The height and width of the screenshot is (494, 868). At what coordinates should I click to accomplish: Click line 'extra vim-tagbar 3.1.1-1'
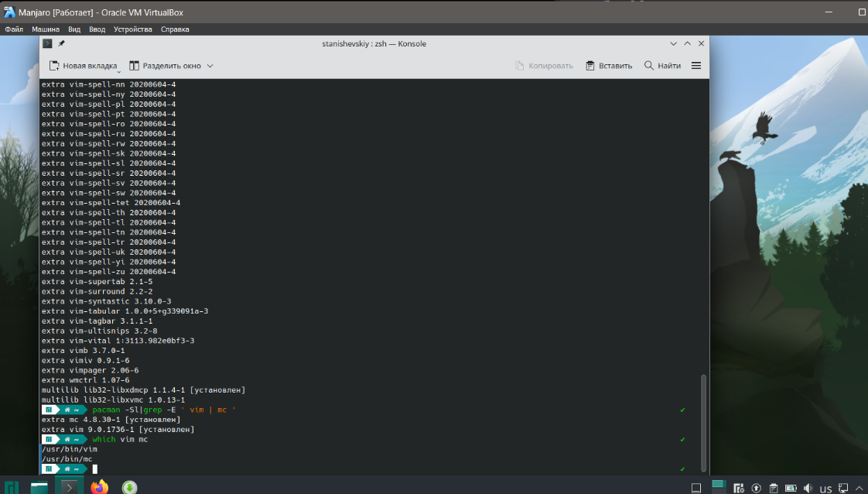tap(97, 321)
